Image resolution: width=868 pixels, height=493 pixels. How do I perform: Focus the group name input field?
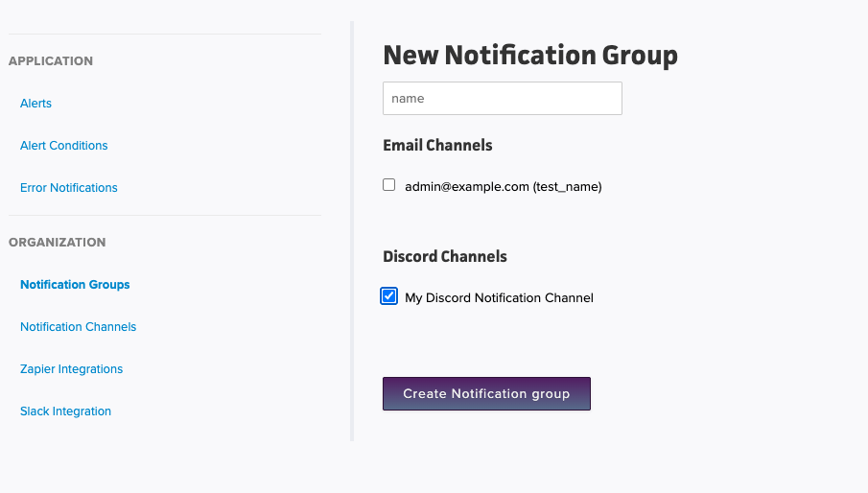click(x=502, y=99)
